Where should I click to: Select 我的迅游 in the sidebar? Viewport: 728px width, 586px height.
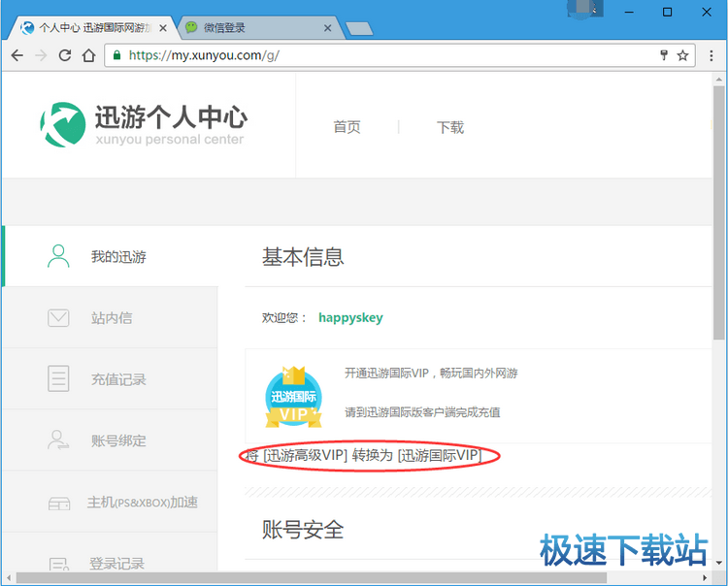coord(111,256)
